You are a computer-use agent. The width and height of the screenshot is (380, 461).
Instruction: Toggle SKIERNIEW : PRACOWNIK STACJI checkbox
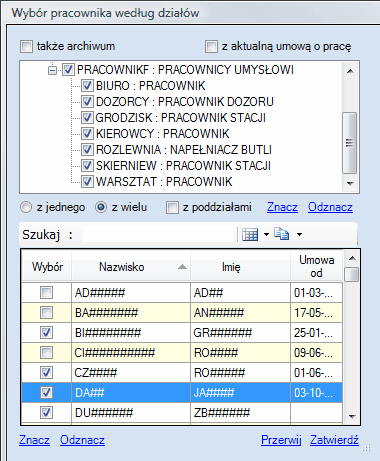click(x=87, y=166)
